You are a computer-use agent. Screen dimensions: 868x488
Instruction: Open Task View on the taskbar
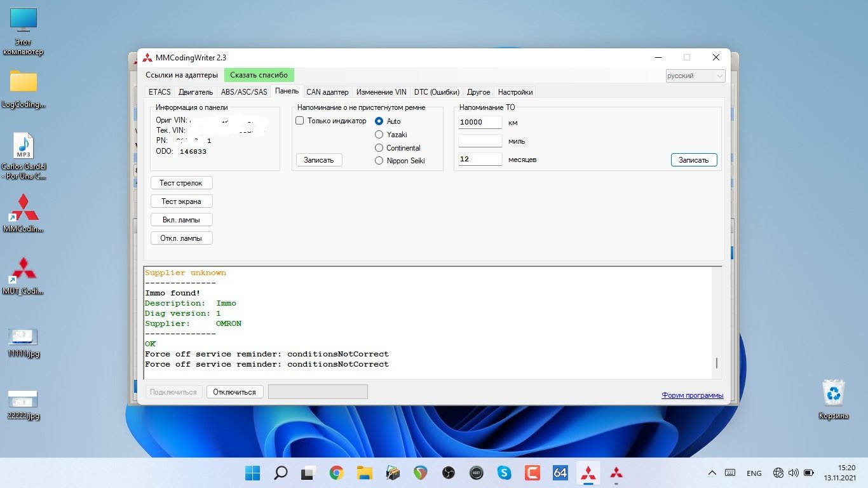coord(309,473)
